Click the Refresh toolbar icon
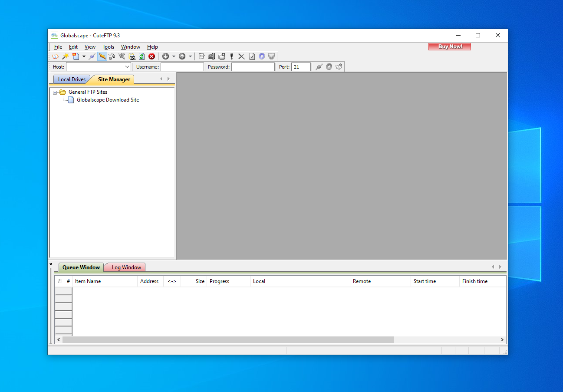The image size is (563, 392). (142, 56)
